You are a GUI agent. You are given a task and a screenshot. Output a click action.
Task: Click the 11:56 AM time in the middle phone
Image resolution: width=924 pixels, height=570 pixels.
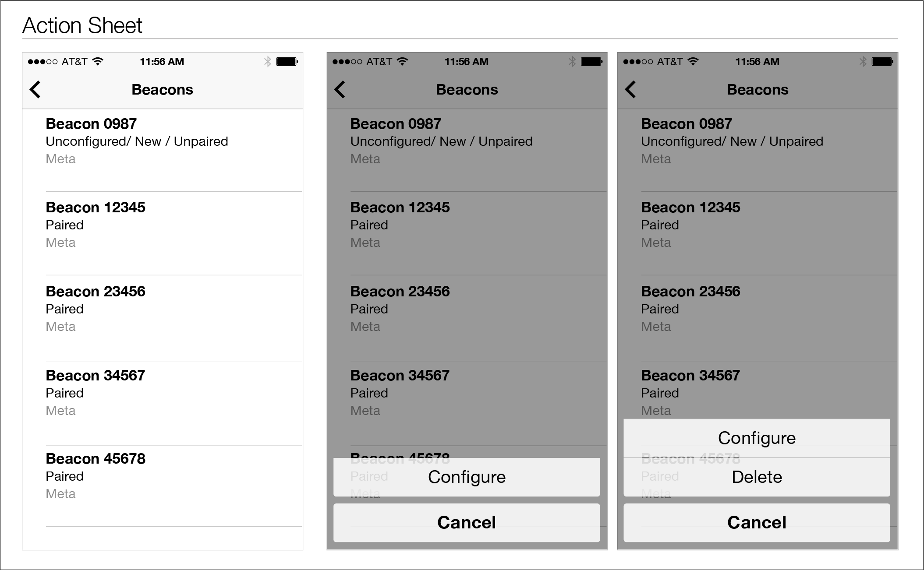click(x=467, y=62)
